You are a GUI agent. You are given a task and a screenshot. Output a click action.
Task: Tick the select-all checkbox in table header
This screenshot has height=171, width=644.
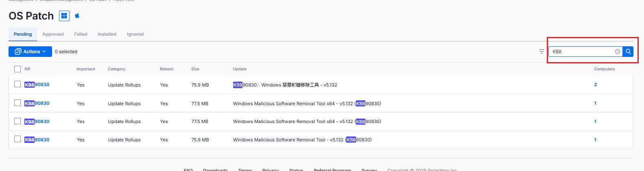[17, 69]
